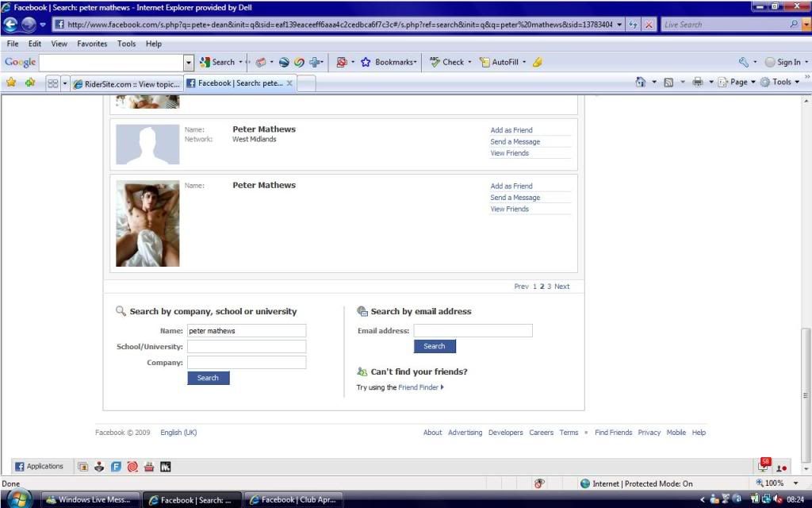Click the swirl icon in Google toolbar
812x508 pixels.
[299, 62]
